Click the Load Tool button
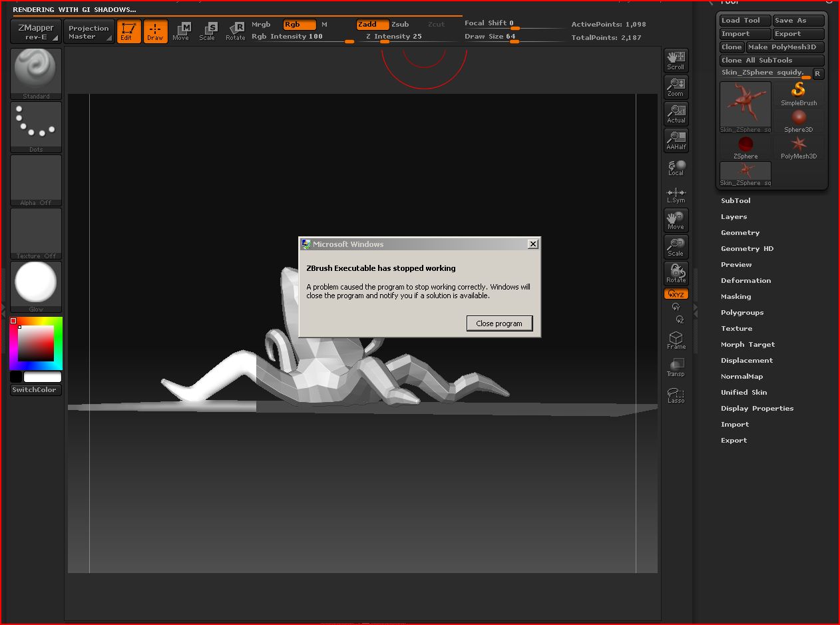 point(745,21)
